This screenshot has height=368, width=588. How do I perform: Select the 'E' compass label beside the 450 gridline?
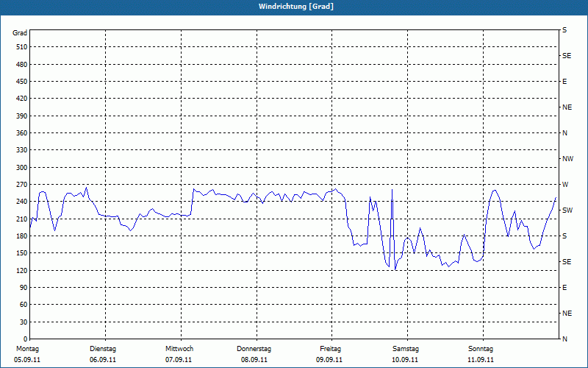tap(564, 82)
